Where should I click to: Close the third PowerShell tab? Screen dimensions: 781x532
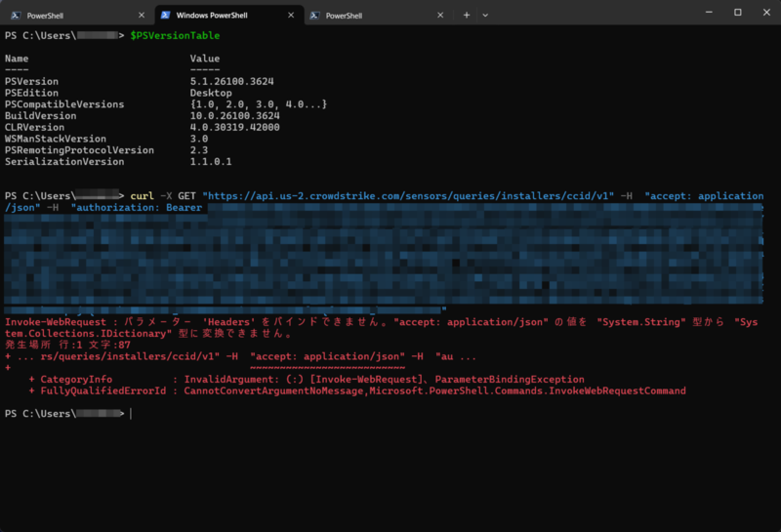[x=440, y=15]
